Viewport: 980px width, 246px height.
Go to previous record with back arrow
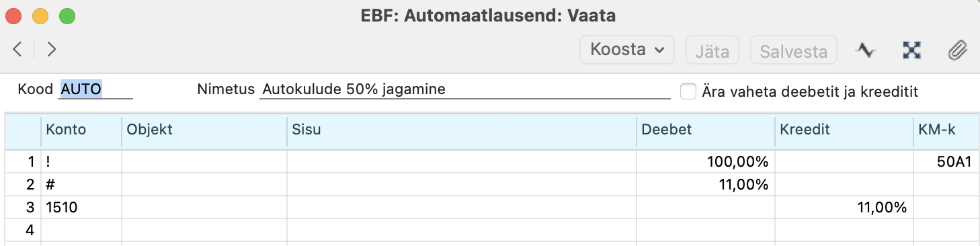coord(18,49)
